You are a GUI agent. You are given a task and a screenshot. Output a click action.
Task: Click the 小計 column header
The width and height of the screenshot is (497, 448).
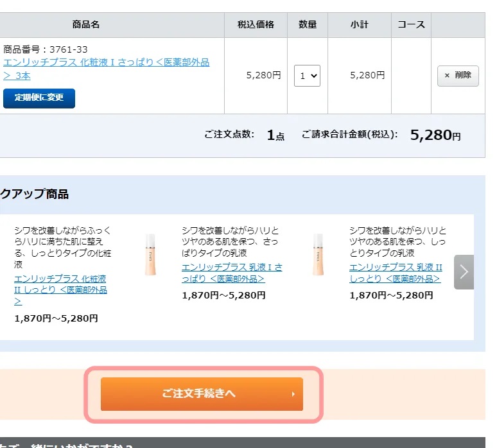point(359,24)
